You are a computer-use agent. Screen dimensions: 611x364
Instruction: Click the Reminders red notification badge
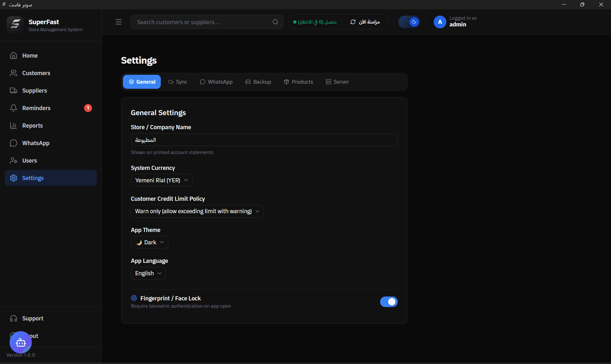(x=88, y=108)
